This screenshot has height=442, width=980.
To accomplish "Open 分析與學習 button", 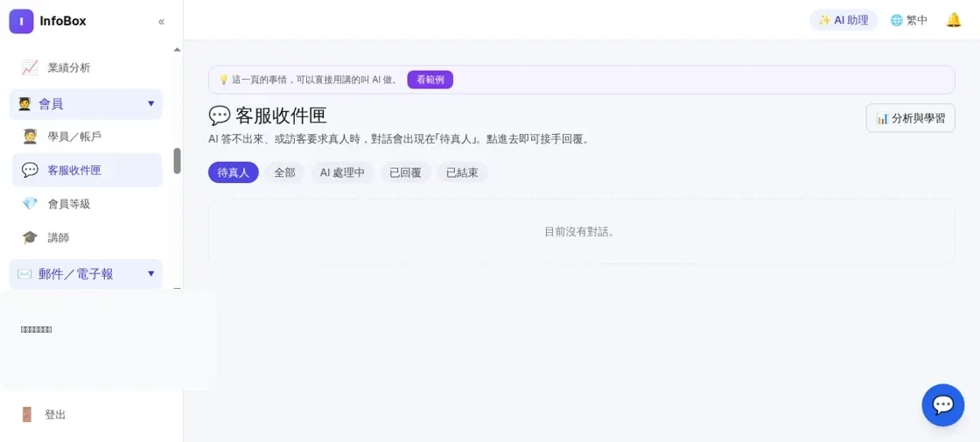I will [x=910, y=118].
